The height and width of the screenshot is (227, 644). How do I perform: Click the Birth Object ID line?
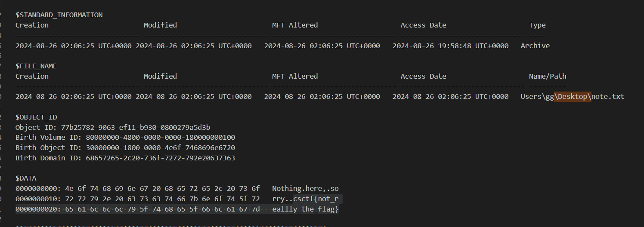coord(125,148)
